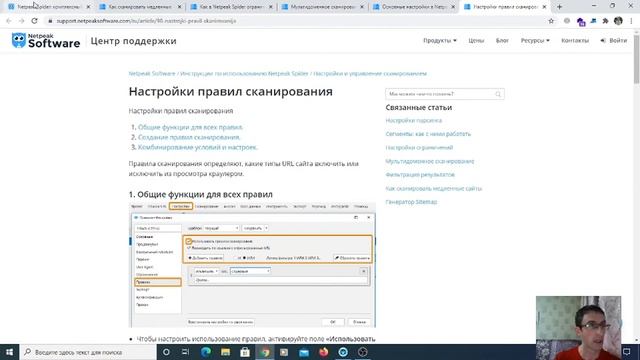Switch to 'Мультидоменное сканирование' tab
The image size is (640, 360).
[321, 7]
